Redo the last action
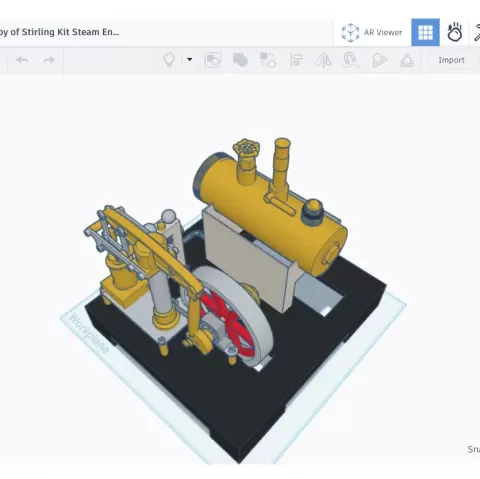Screen dimensions: 480x479 [49, 60]
